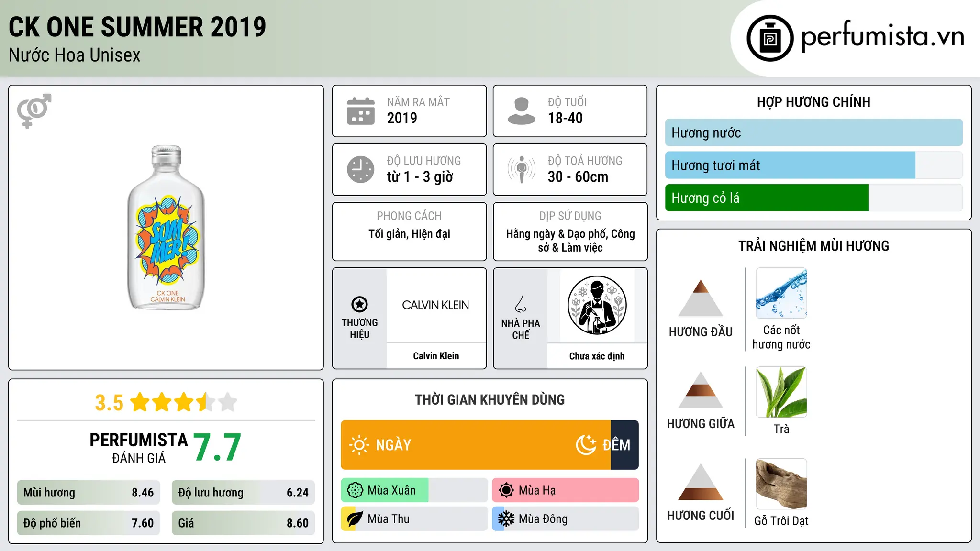
Task: Click the launch year value 2019
Action: click(x=402, y=118)
